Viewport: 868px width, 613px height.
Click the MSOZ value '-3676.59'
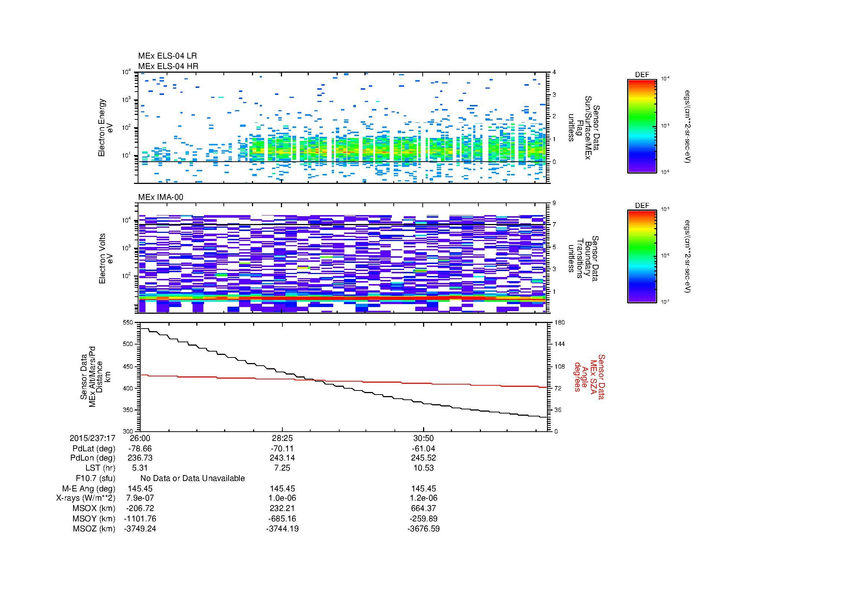(423, 529)
